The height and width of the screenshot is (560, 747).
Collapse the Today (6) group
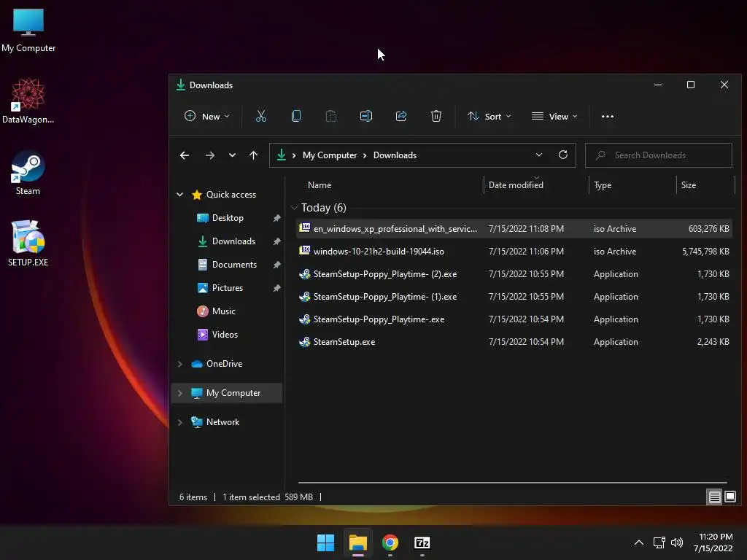click(294, 208)
